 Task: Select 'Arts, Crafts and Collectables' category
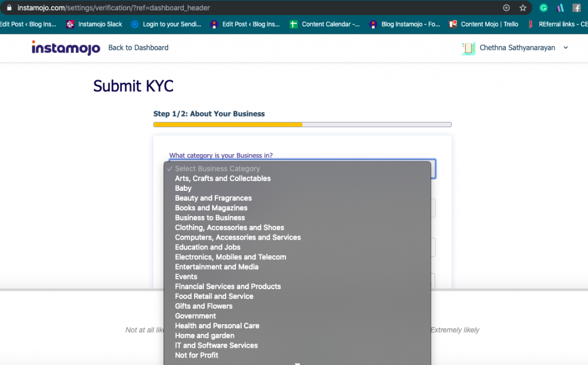(x=223, y=179)
